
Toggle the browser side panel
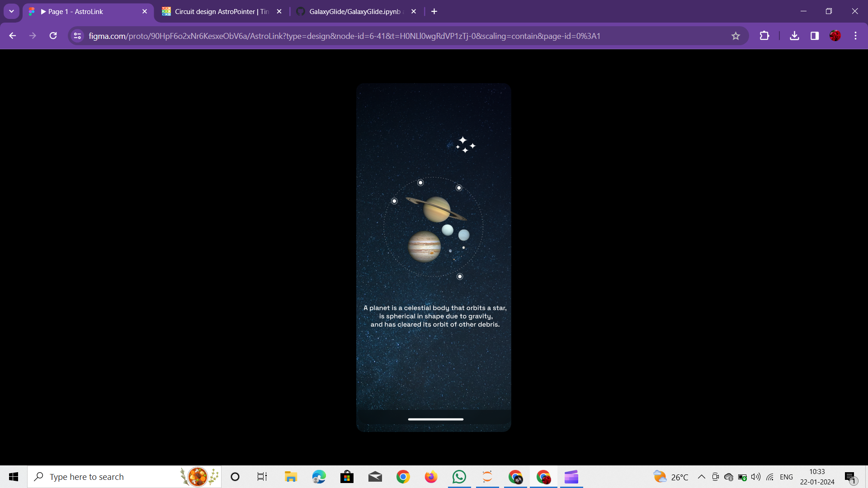[815, 36]
